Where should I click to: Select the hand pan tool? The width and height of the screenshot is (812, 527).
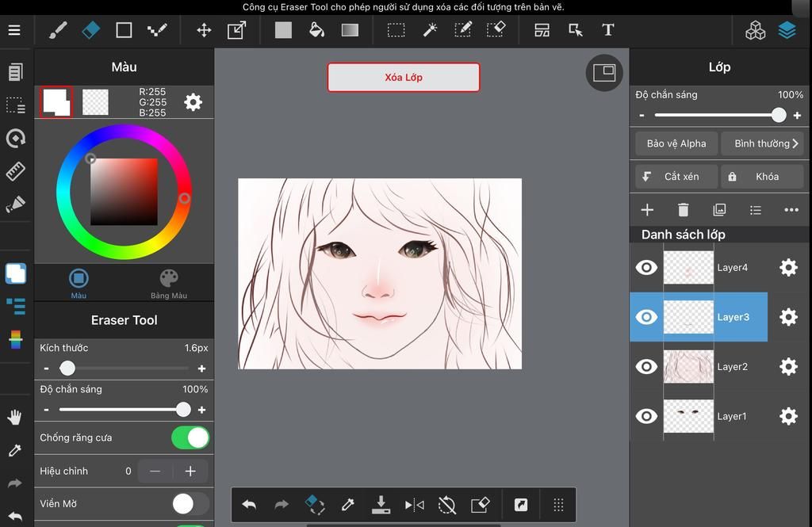coord(15,418)
